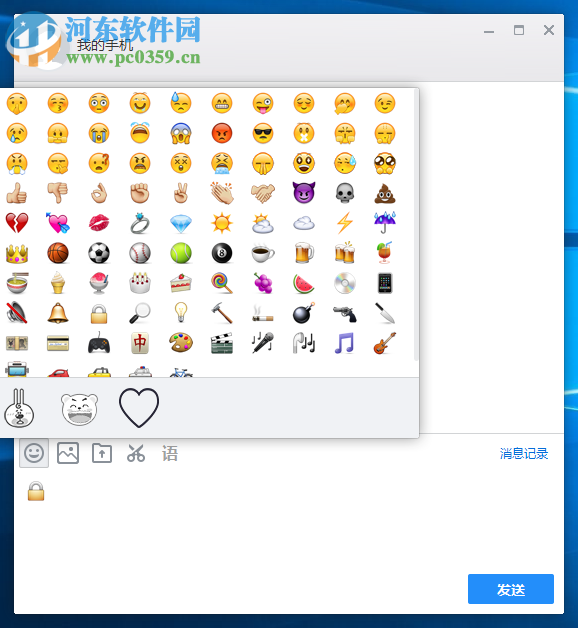578x628 pixels.
Task: Insert the lollipop emoji
Action: click(222, 283)
